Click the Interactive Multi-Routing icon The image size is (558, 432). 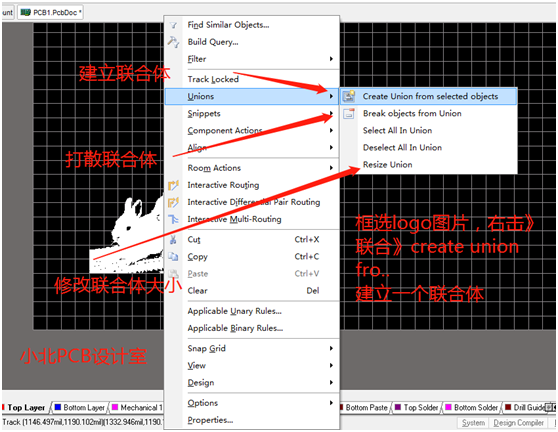tap(173, 219)
